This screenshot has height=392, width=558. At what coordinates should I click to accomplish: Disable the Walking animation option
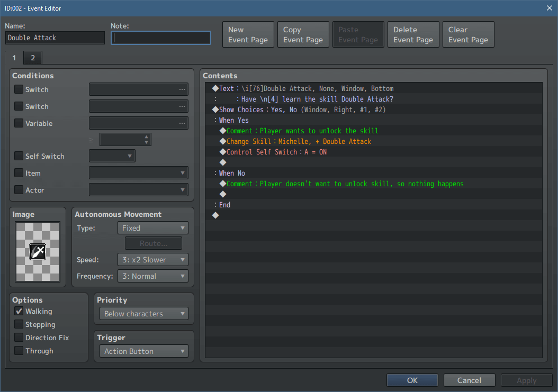pos(19,311)
